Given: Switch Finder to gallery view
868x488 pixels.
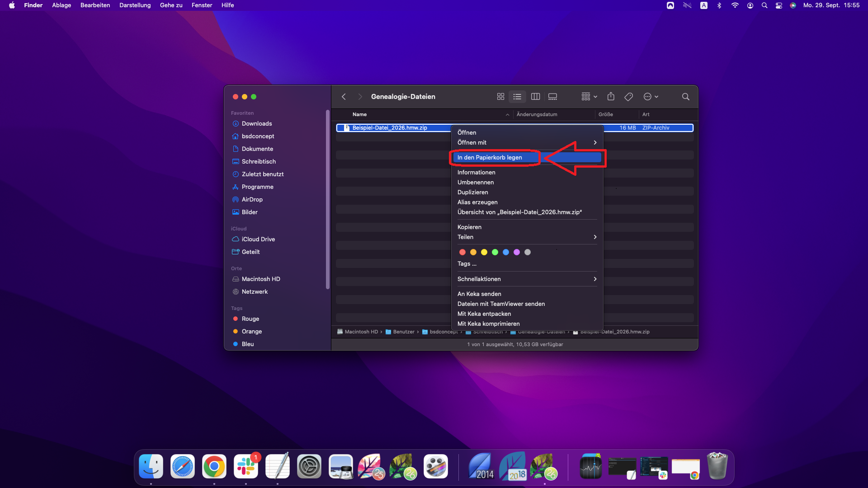Looking at the screenshot, I should click(x=552, y=97).
